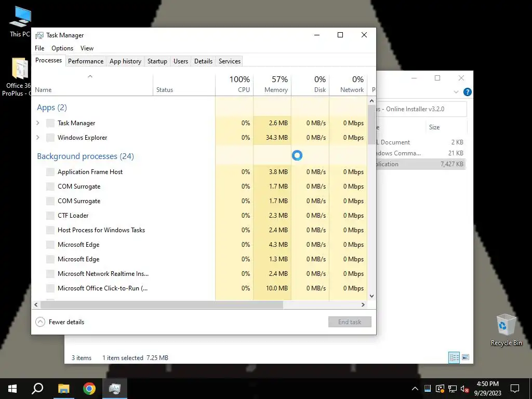Click the Windows Explorer row icon
The width and height of the screenshot is (532, 399).
pos(50,138)
